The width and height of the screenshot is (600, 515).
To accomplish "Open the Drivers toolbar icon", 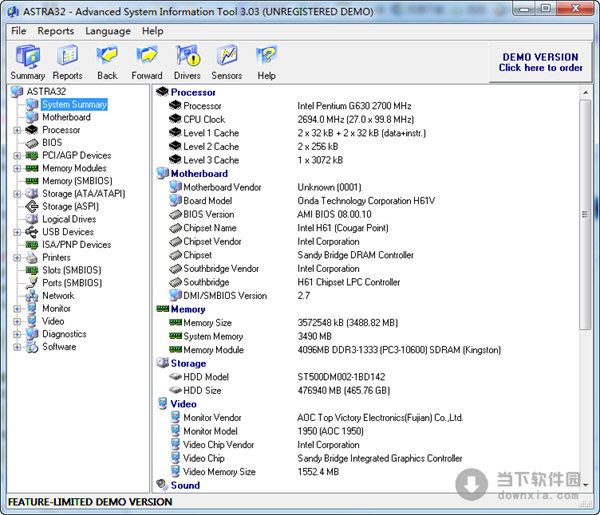I will tap(187, 62).
